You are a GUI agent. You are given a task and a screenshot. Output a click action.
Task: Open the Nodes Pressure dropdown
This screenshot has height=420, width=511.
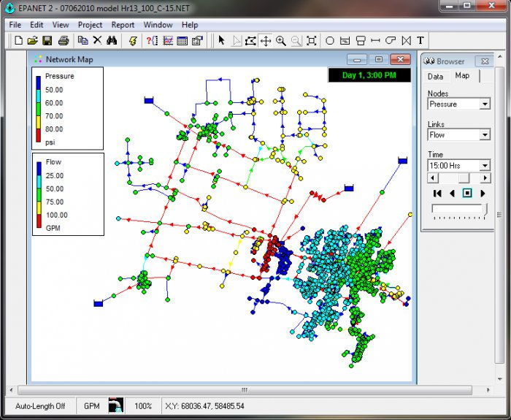(x=485, y=104)
